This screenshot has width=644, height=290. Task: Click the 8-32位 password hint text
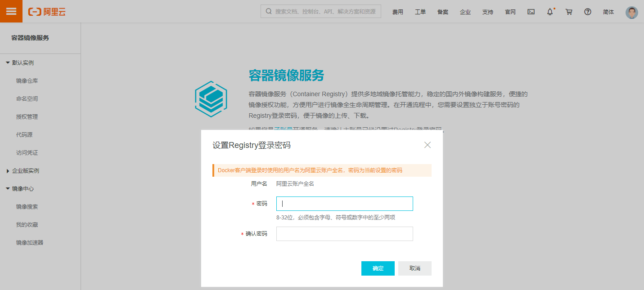tap(336, 218)
